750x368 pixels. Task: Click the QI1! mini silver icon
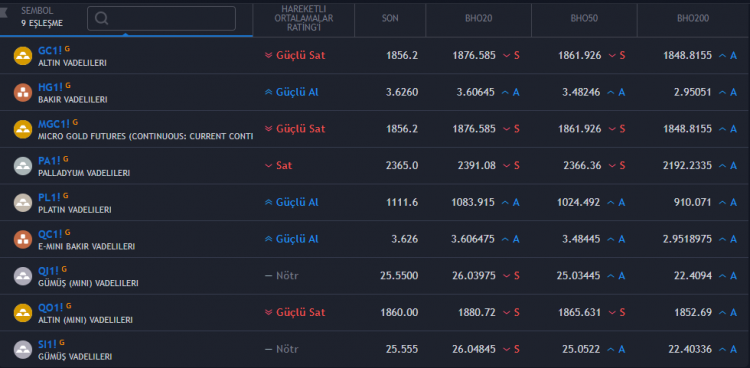22,276
